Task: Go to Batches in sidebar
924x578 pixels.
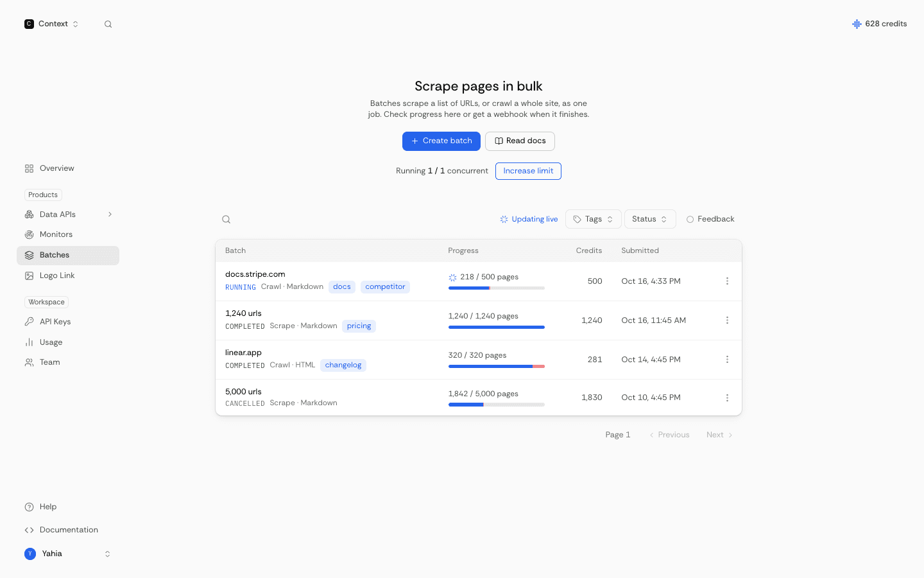Action: 68,256
